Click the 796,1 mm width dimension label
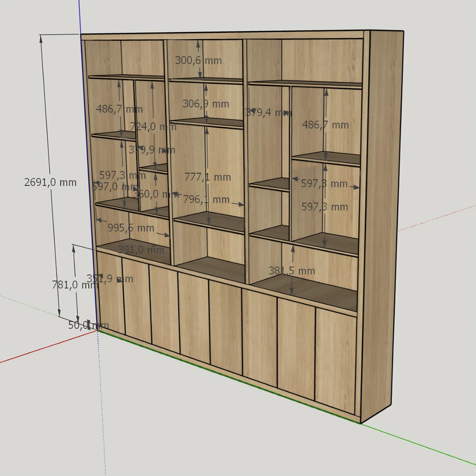Image resolution: width=476 pixels, height=476 pixels. click(x=206, y=200)
